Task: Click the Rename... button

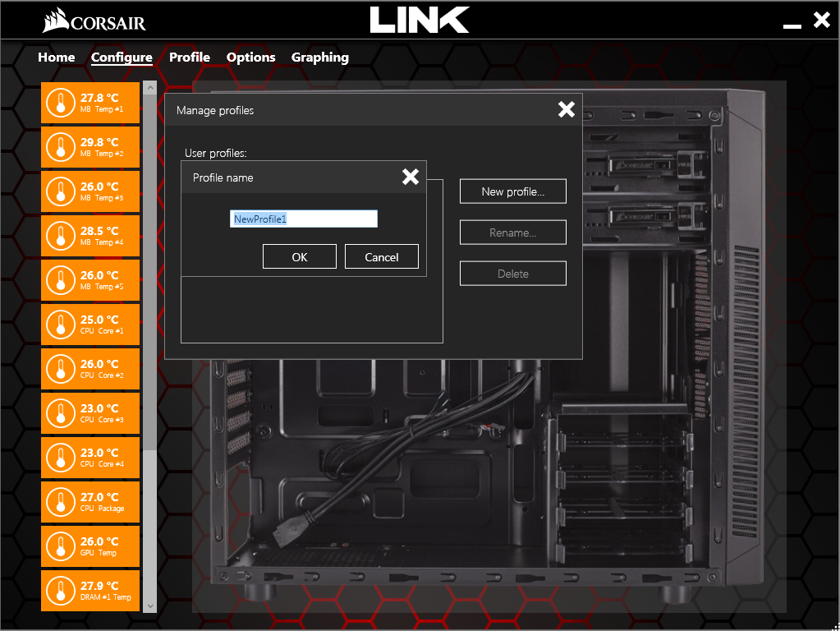Action: pos(512,233)
